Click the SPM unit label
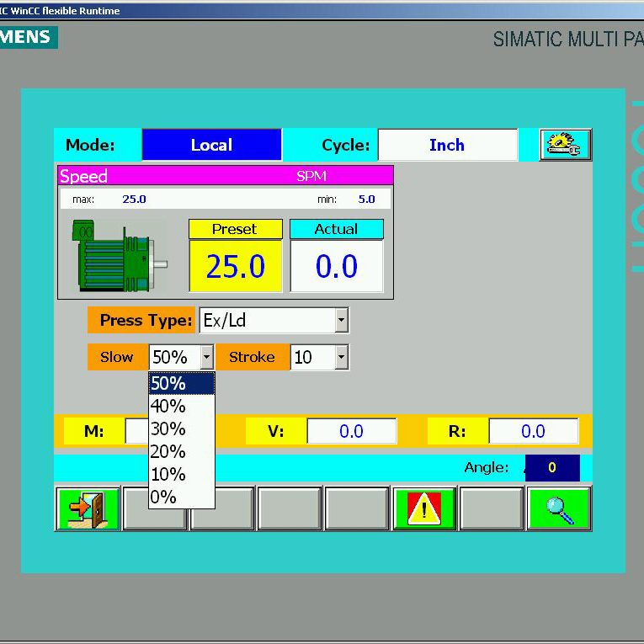Image resolution: width=644 pixels, height=644 pixels. tap(311, 176)
